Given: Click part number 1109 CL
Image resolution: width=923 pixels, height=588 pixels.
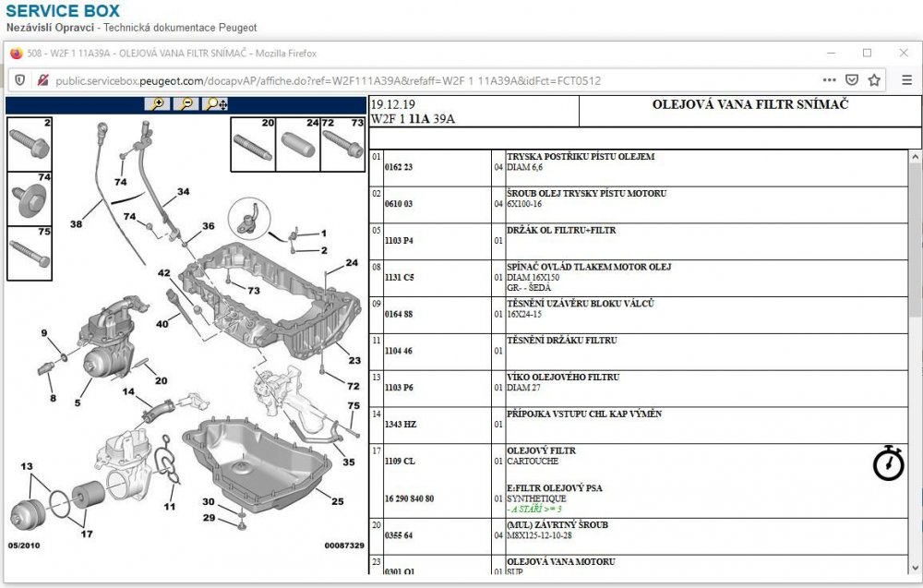Looking at the screenshot, I should point(400,461).
